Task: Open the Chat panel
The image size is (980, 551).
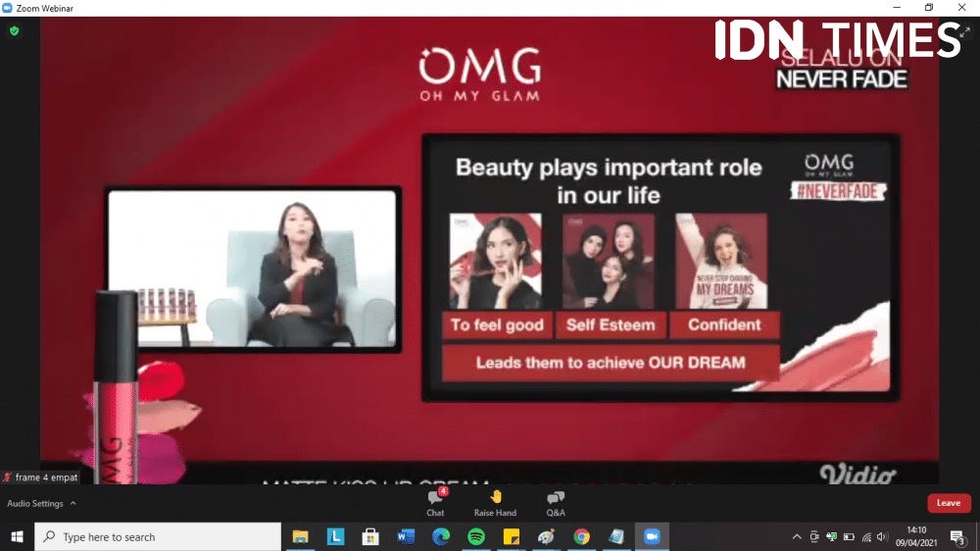Action: coord(435,502)
